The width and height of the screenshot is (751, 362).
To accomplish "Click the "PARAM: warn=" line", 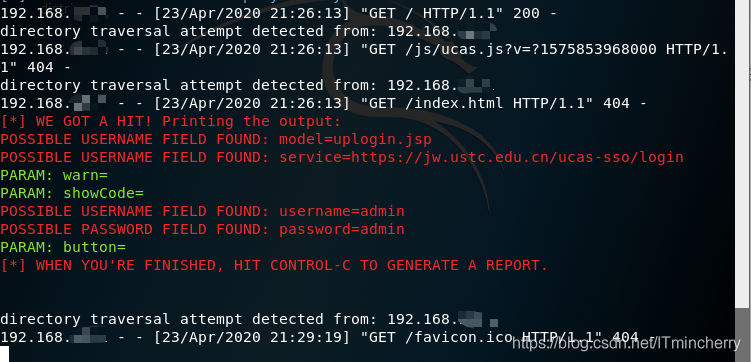I will click(x=54, y=175).
